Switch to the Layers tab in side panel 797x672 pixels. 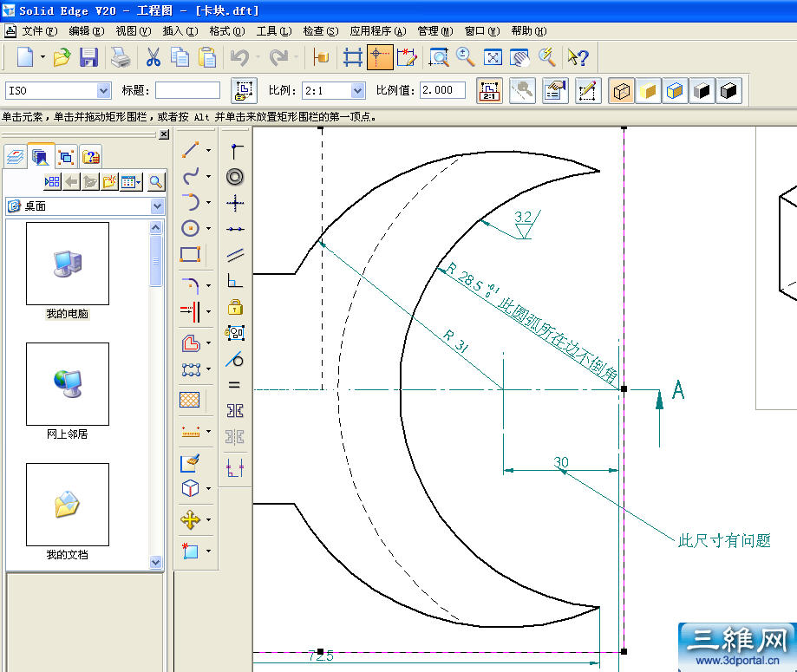point(16,157)
